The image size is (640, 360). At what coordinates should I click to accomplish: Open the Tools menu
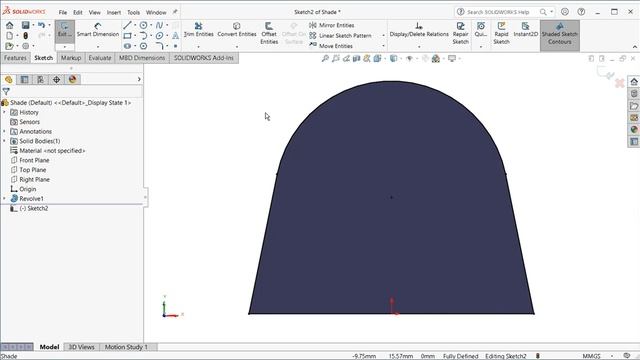coord(133,12)
